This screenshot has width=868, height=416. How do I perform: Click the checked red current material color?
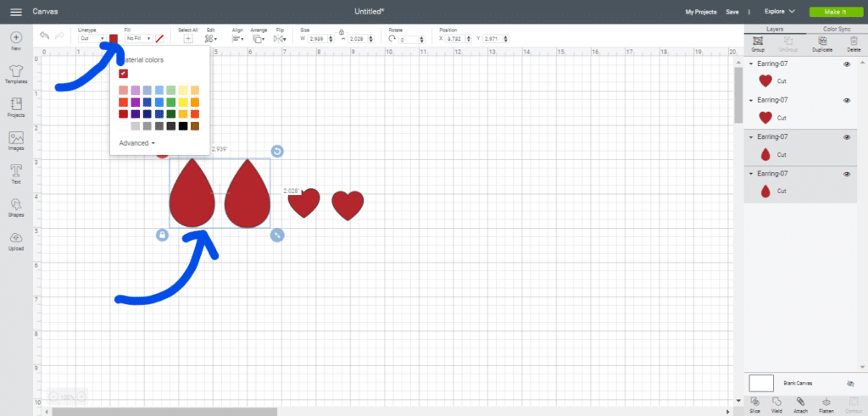point(124,74)
